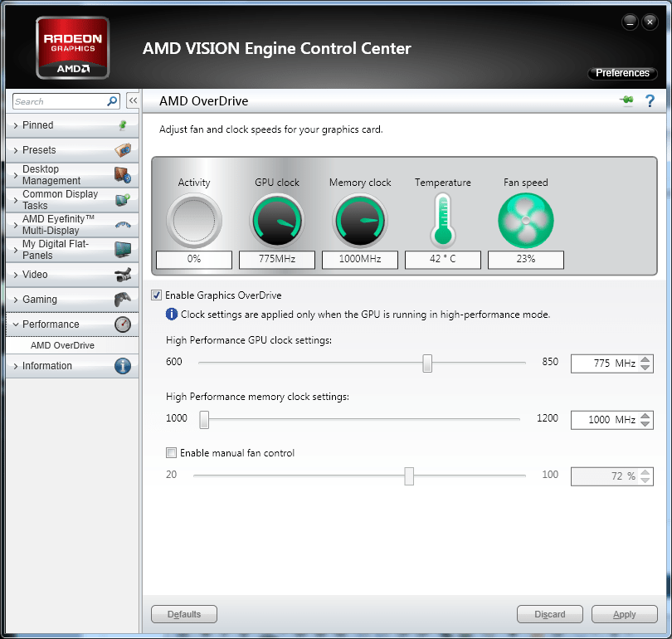Click the Performance gauge icon
The width and height of the screenshot is (672, 639).
(x=124, y=324)
